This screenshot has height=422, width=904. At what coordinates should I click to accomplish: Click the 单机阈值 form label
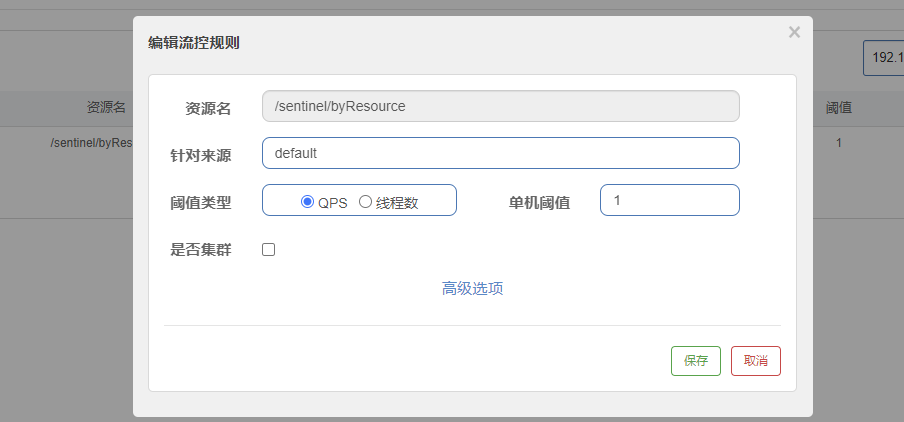(539, 202)
